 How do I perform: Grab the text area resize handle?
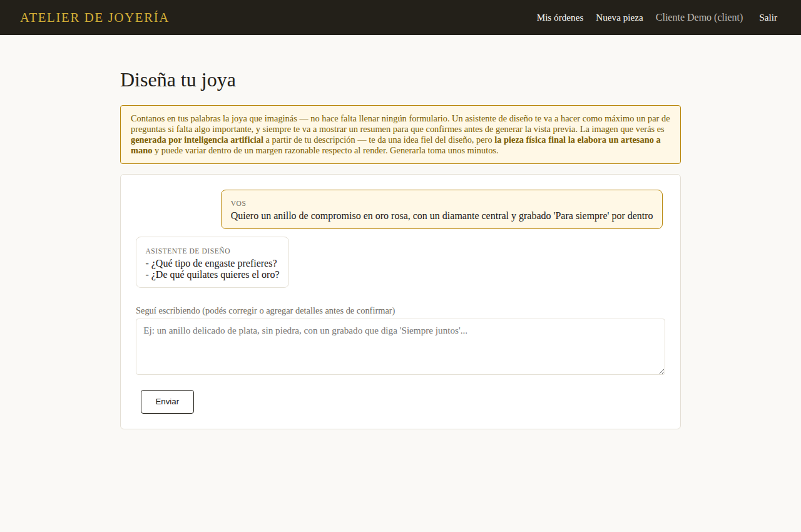(661, 371)
